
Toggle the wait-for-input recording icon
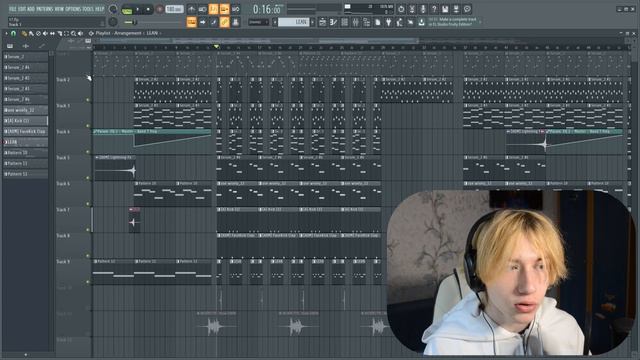pyautogui.click(x=202, y=9)
